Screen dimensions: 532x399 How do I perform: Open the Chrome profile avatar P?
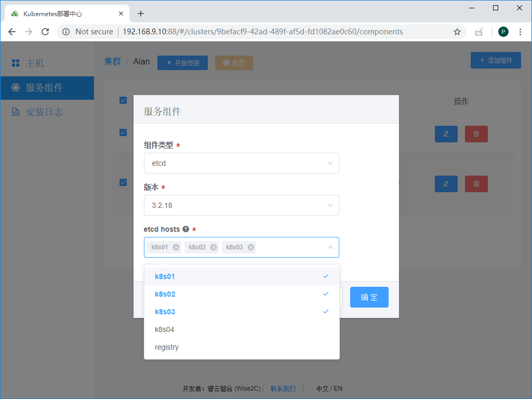pyautogui.click(x=503, y=32)
